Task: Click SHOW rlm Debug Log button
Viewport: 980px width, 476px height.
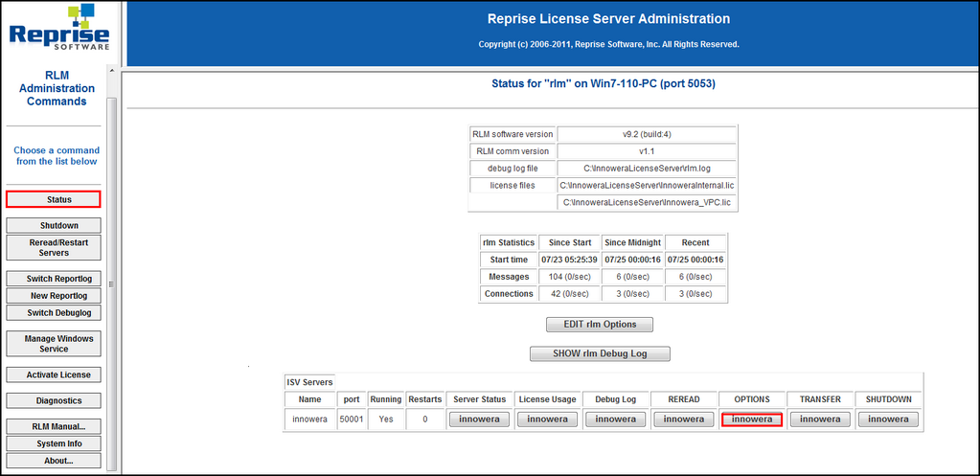Action: [600, 353]
